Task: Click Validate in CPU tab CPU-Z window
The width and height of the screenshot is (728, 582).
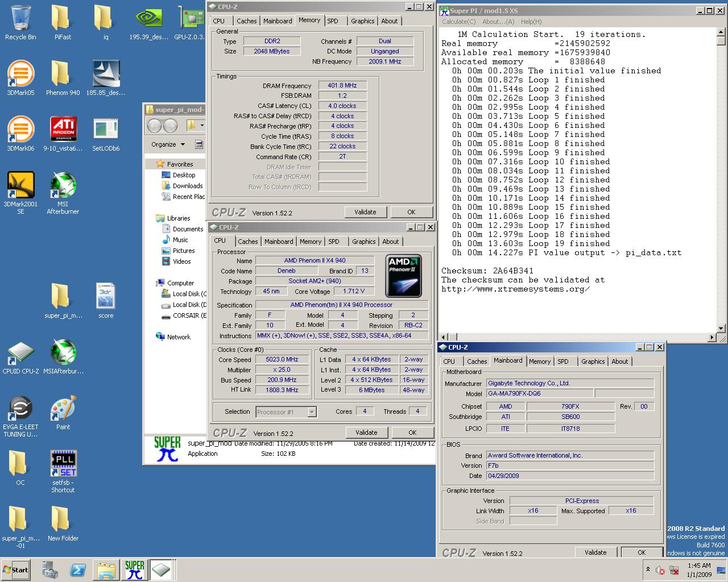Action: (366, 433)
